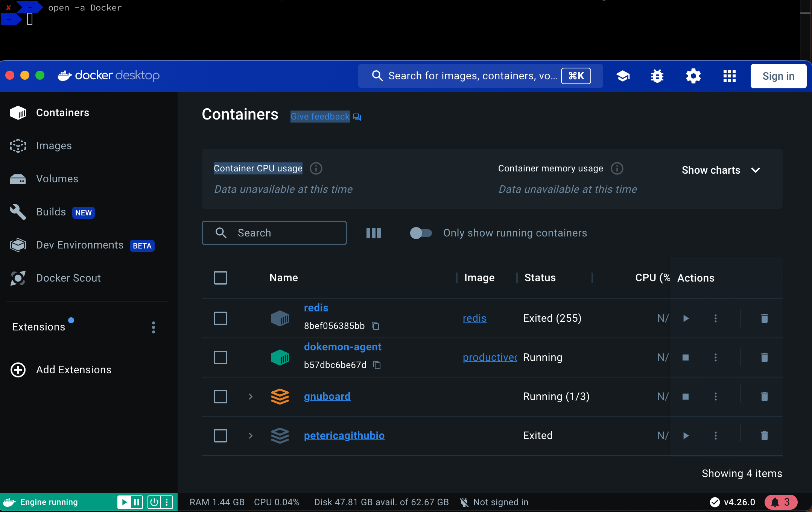
Task: Open the Give feedback link
Action: [320, 117]
